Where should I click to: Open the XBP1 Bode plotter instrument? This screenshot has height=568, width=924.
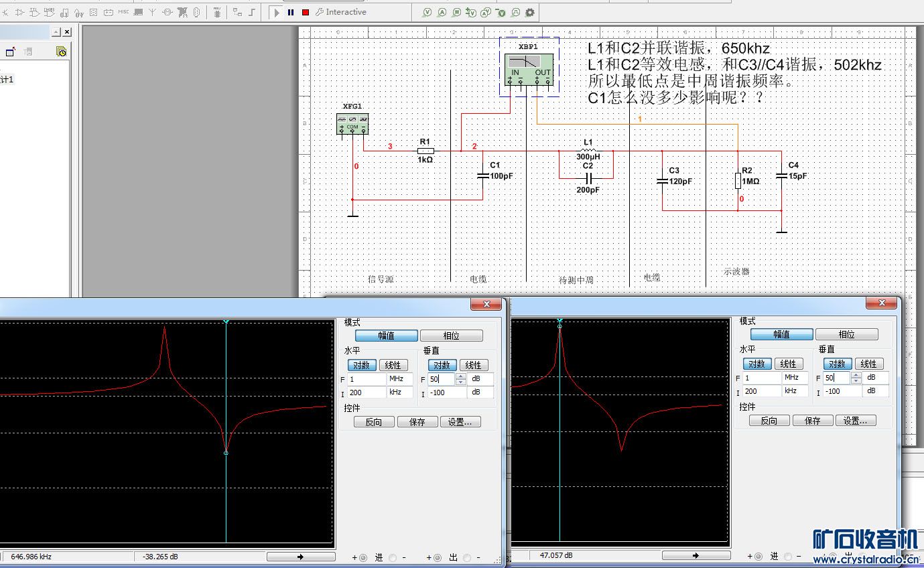529,67
